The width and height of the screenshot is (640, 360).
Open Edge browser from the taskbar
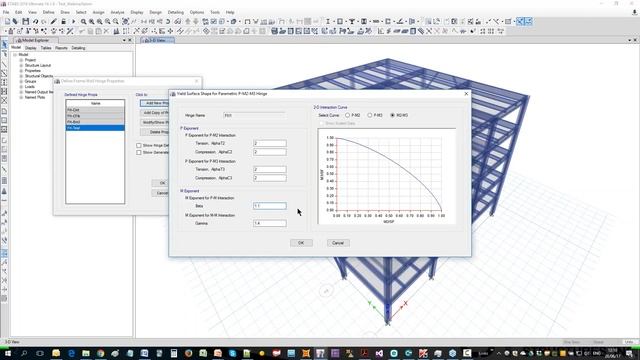[71, 353]
